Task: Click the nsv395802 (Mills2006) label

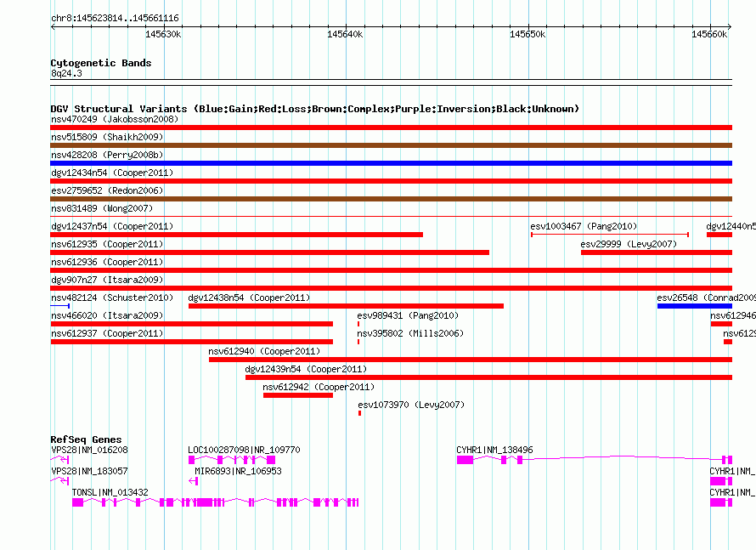Action: coord(410,333)
